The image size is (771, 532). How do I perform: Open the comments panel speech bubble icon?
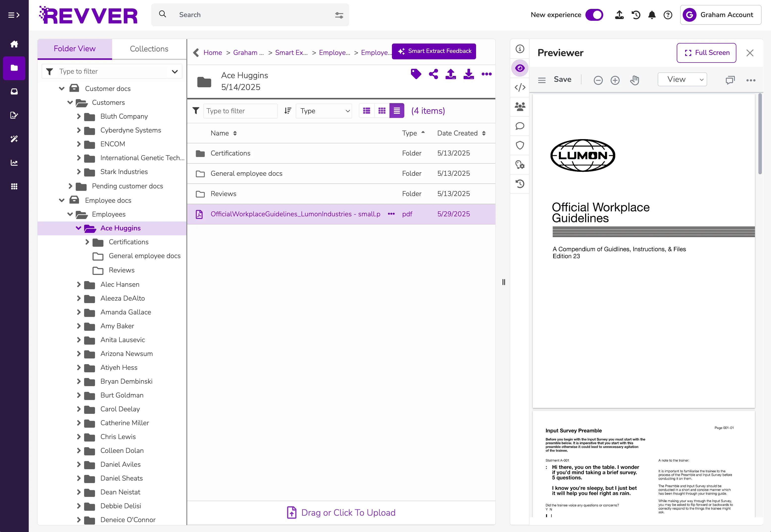(x=520, y=126)
